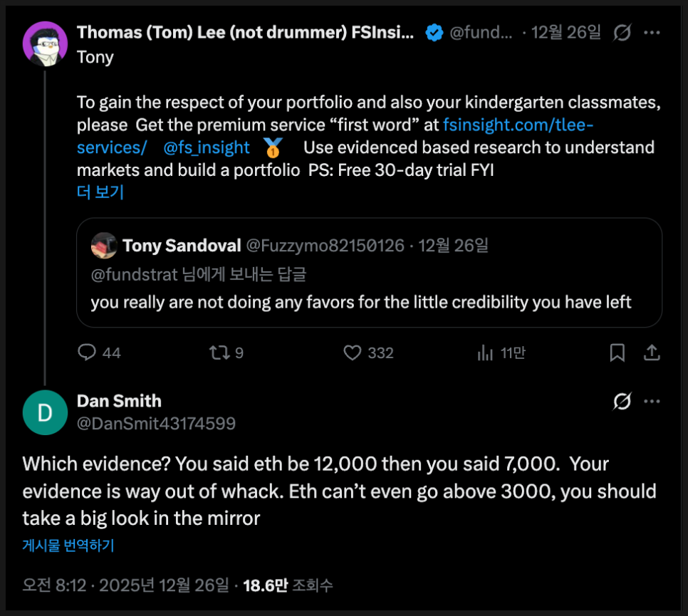The height and width of the screenshot is (616, 688).
Task: Click the 오전 8:12 timestamp
Action: (x=54, y=585)
